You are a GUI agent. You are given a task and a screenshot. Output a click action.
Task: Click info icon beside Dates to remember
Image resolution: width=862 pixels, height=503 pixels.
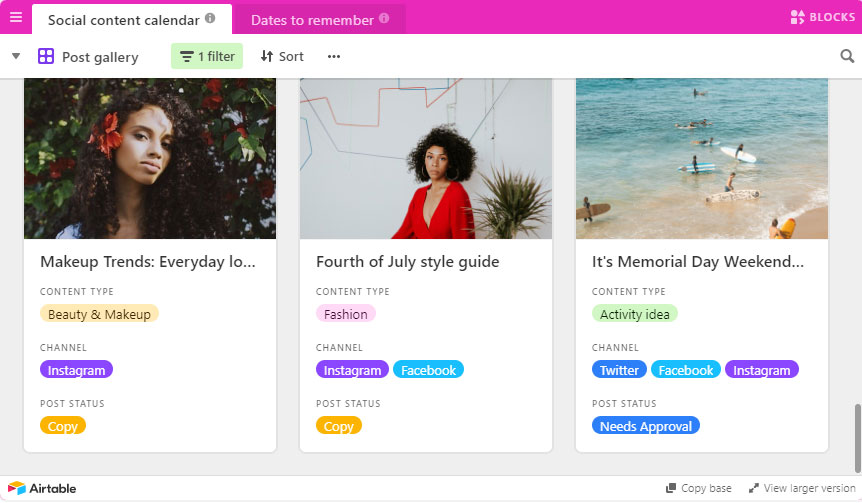(384, 18)
